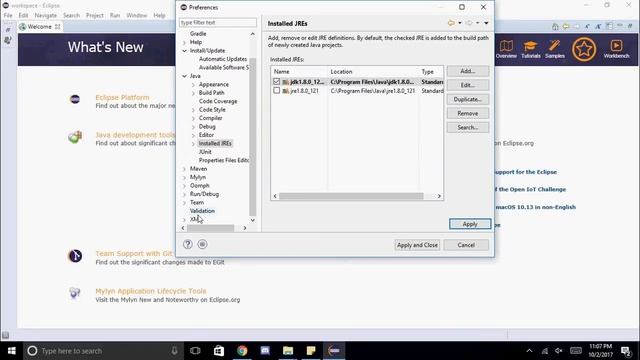This screenshot has height=360, width=640.
Task: Open the Window menu in Eclipse
Action: (136, 15)
